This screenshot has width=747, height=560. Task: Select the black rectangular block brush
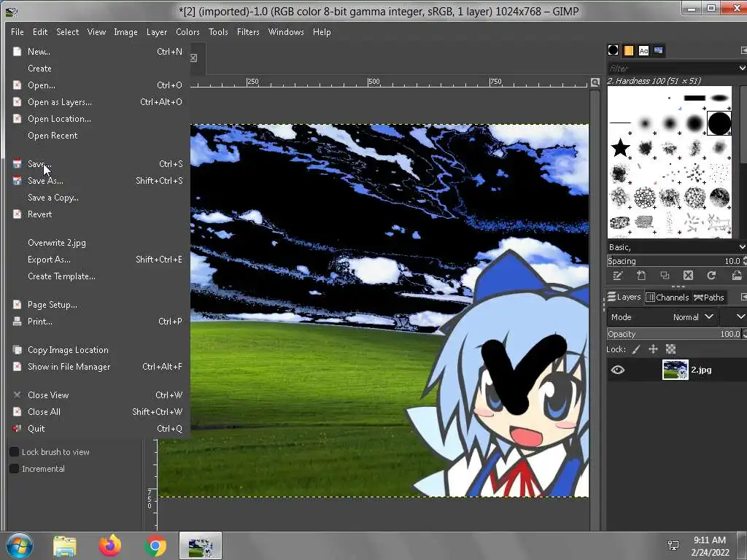pos(694,98)
